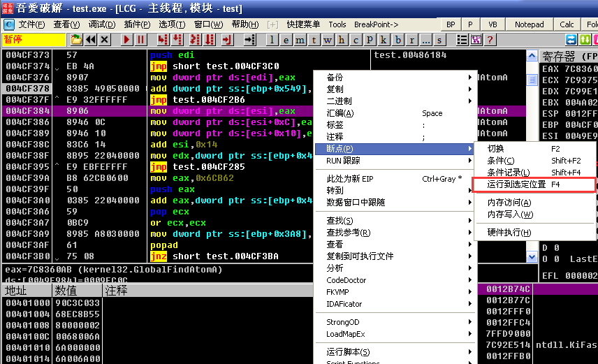Open Patches window with 'P' button
The image size is (598, 364).
coord(369,40)
